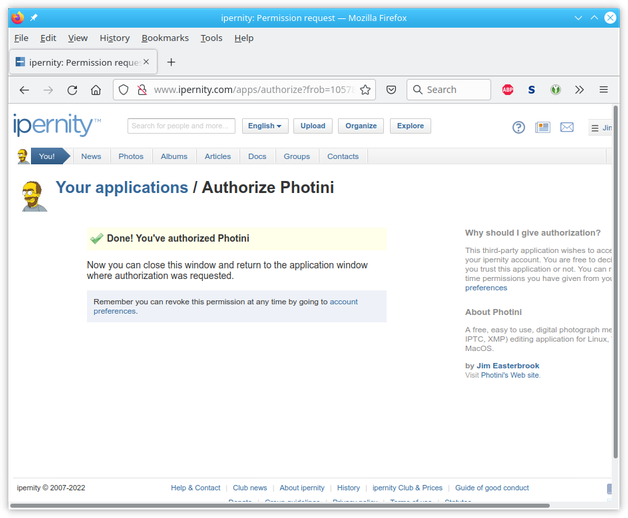Open ipernity Club & Prices link
Image resolution: width=628 pixels, height=518 pixels.
pos(407,488)
